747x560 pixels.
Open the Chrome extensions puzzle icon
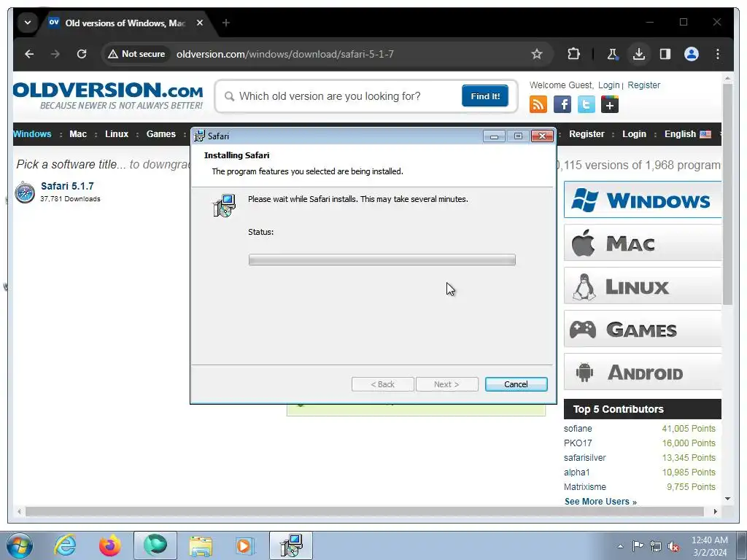573,54
